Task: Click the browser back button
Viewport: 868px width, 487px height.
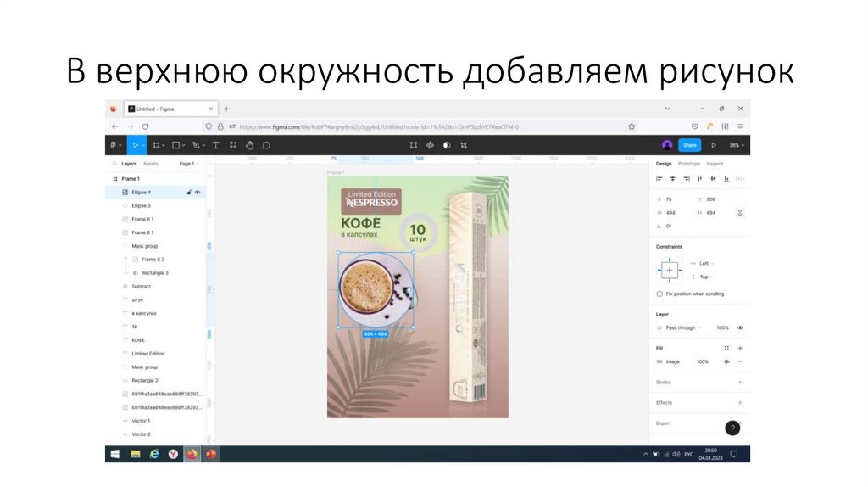Action: coord(115,126)
